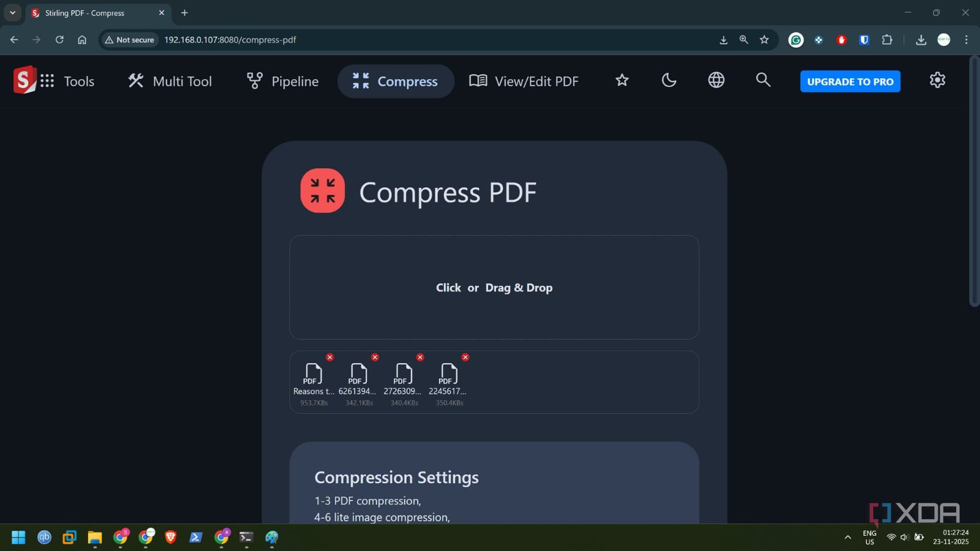Open the Tools grid menu
Image resolution: width=980 pixels, height=551 pixels.
point(67,81)
